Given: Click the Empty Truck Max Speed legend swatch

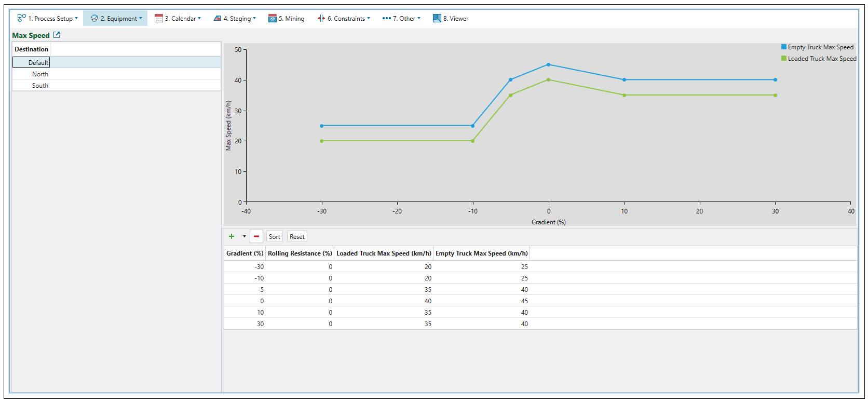Looking at the screenshot, I should coord(784,47).
